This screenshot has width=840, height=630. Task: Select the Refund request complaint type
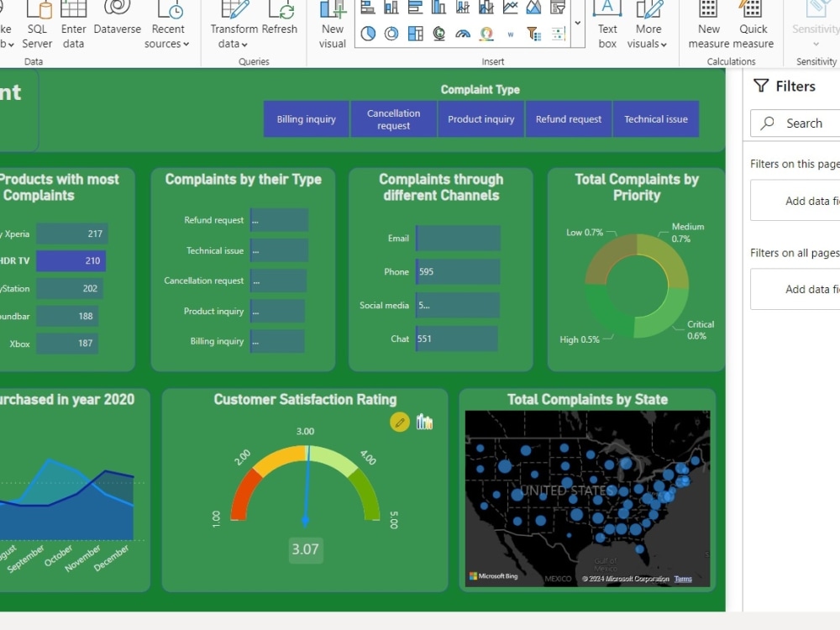point(569,118)
